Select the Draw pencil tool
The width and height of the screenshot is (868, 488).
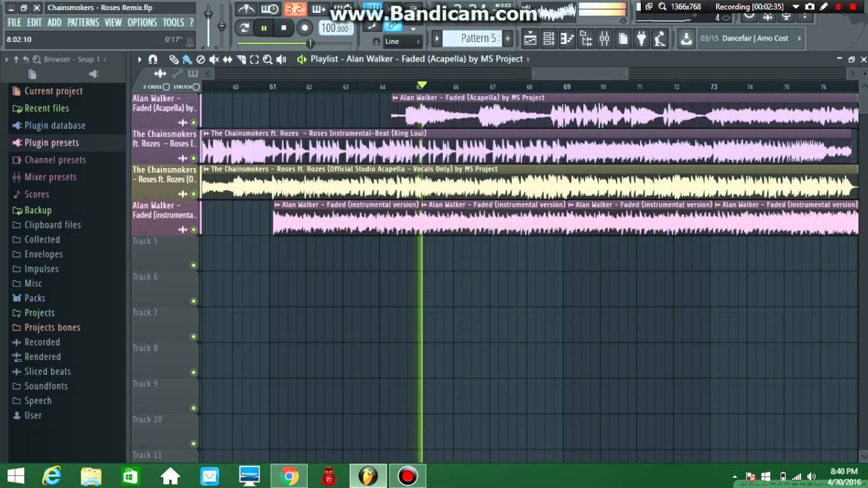coord(174,60)
